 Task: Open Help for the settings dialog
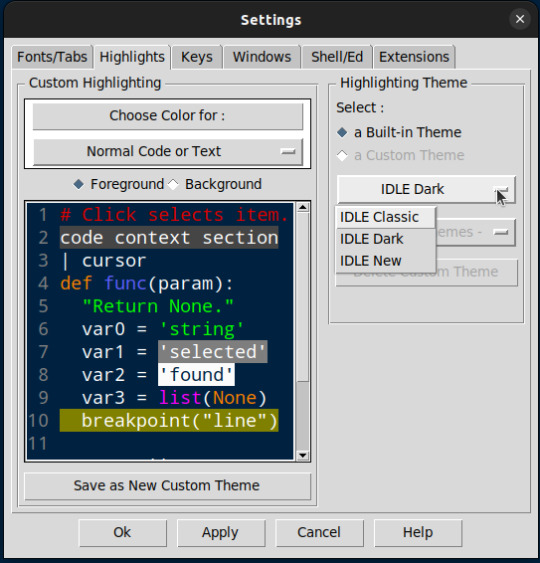point(418,532)
